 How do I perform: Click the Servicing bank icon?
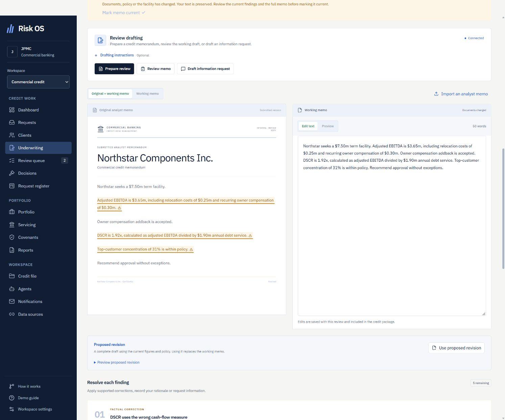(12, 225)
